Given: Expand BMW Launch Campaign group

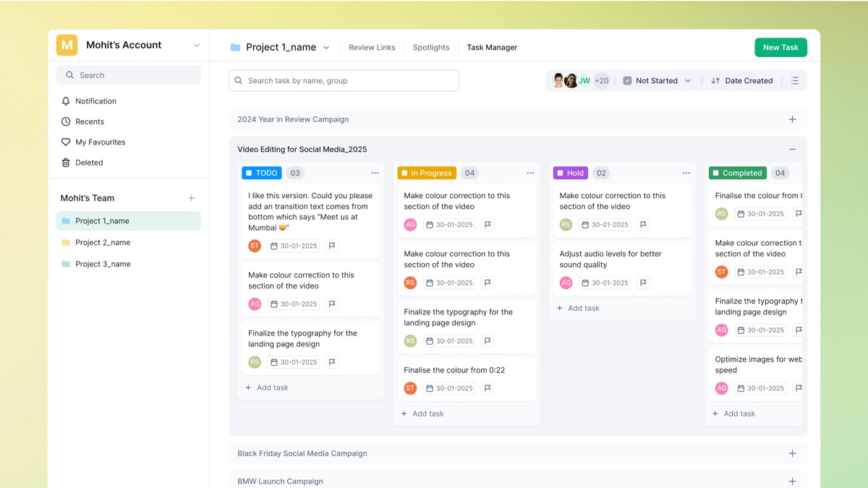Looking at the screenshot, I should point(792,481).
